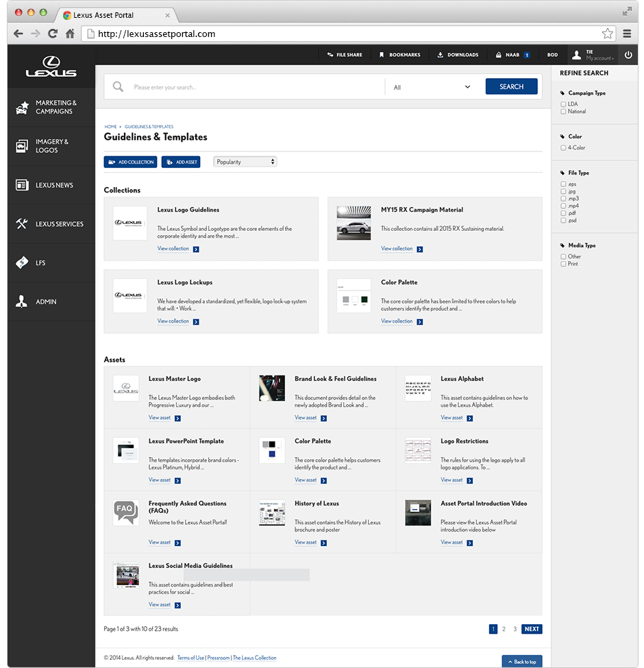644x668 pixels.
Task: Click the arrow icon under Frequently Asked Questions
Action: (x=177, y=543)
